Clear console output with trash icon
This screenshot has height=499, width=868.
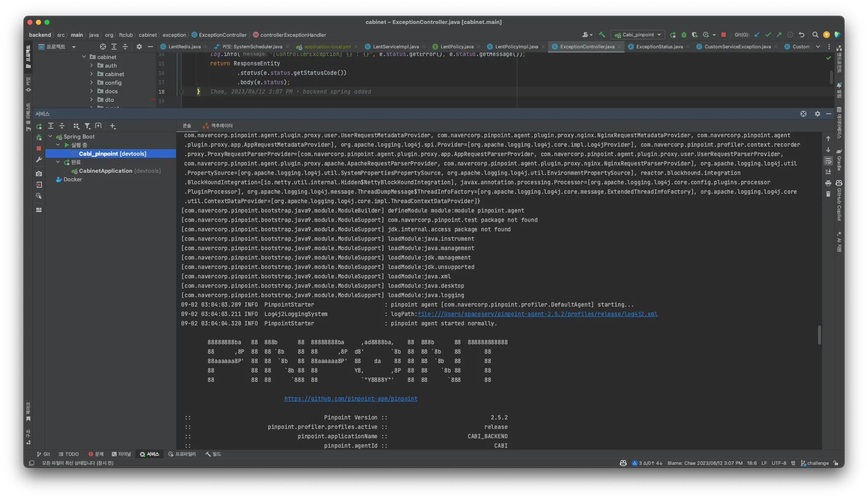tap(828, 194)
